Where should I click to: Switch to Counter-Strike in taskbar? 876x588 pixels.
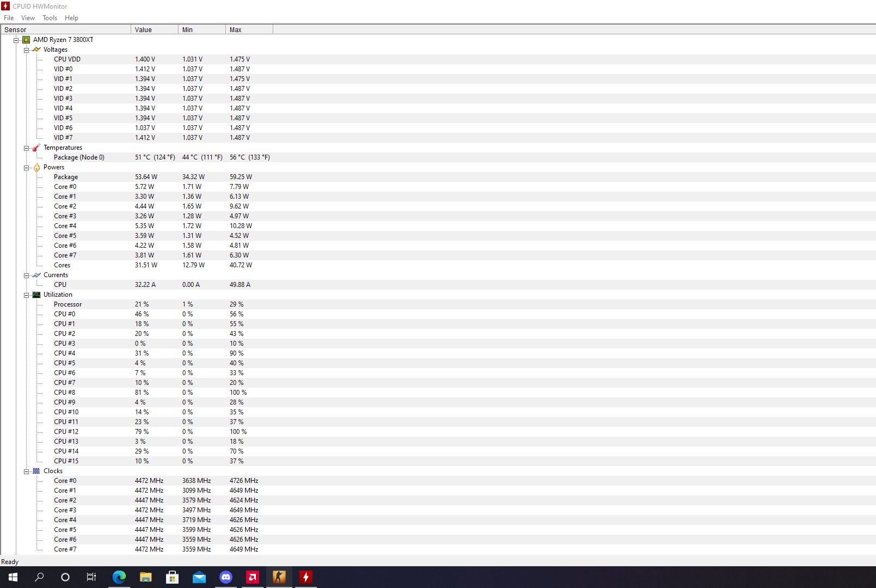[x=279, y=577]
